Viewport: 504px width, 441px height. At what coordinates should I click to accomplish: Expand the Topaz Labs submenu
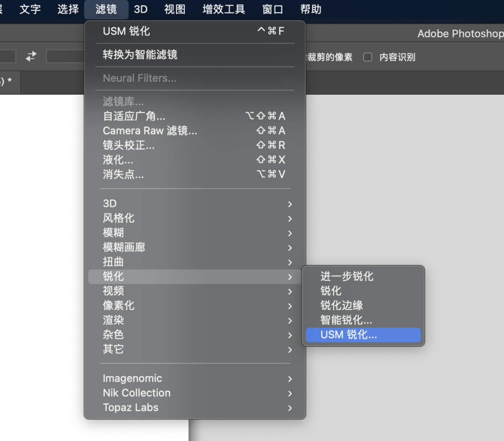195,407
